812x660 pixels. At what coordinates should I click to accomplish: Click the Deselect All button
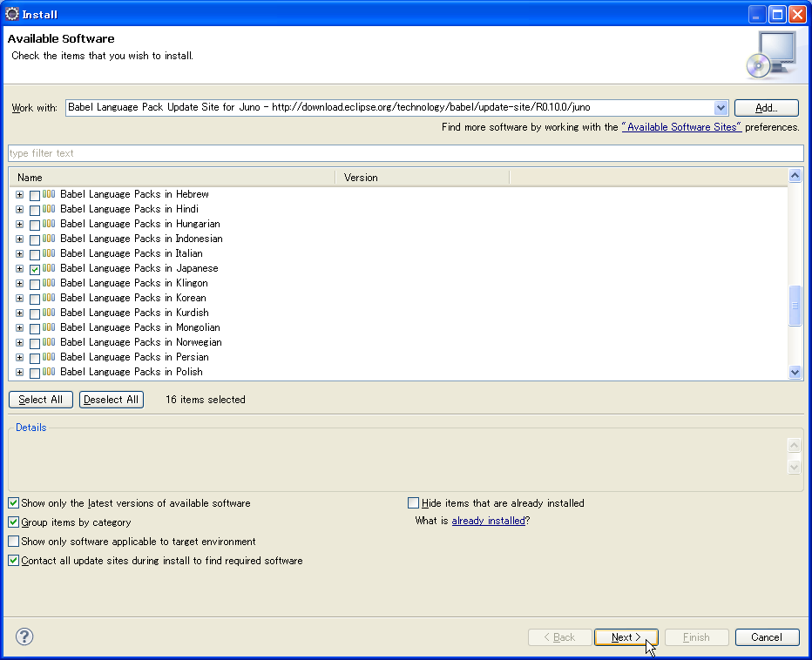pos(112,400)
